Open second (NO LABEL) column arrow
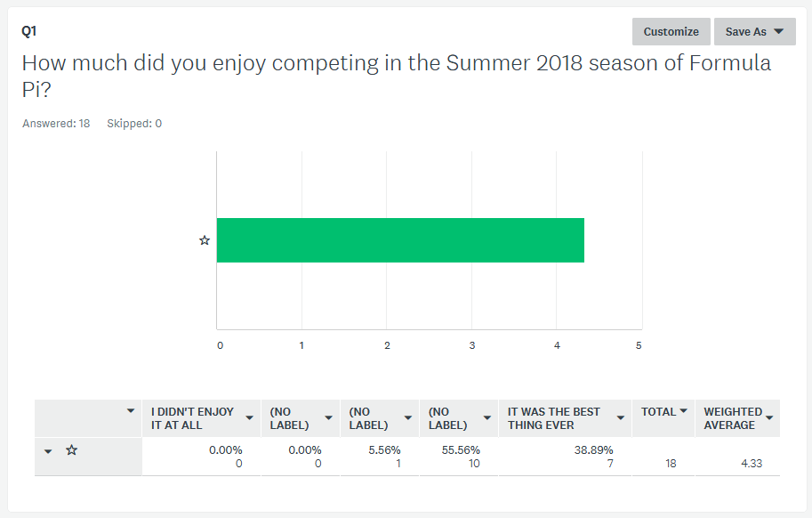Image resolution: width=812 pixels, height=518 pixels. click(408, 418)
